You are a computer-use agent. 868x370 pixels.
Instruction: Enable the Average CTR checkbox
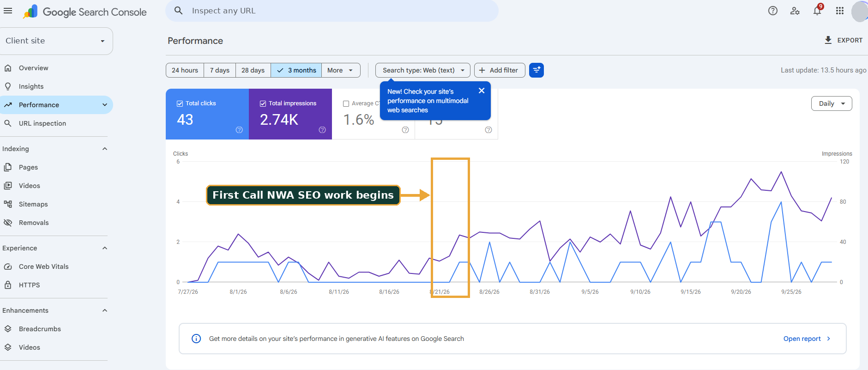pos(346,103)
